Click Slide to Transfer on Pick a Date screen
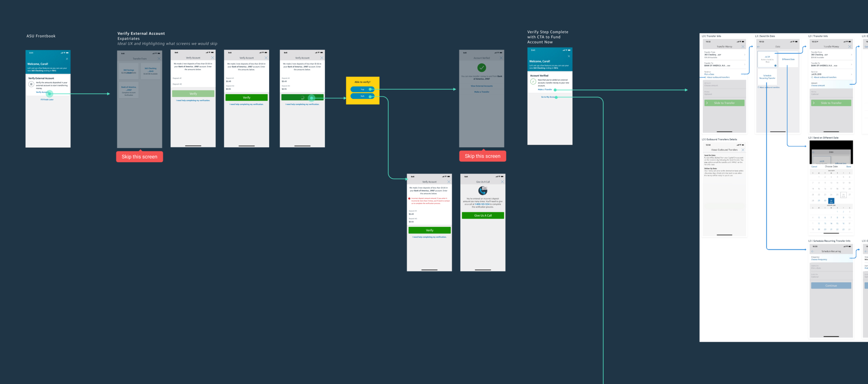868x384 pixels. 724,103
